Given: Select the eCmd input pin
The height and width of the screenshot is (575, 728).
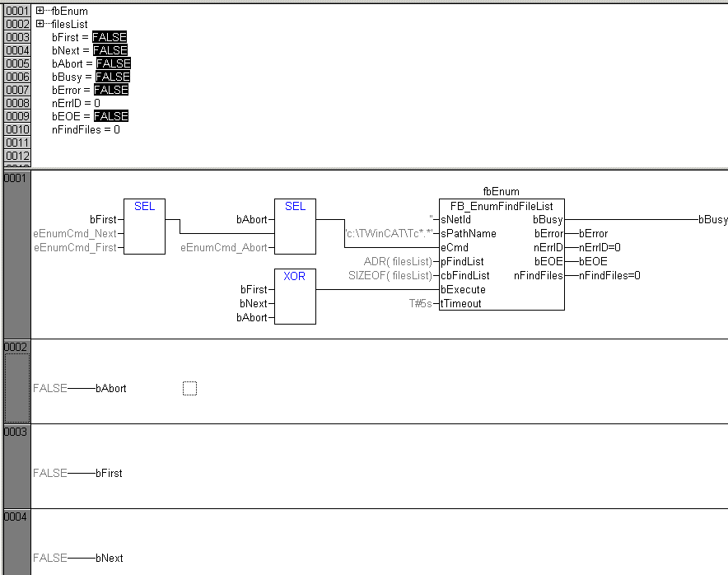Looking at the screenshot, I should 455,248.
